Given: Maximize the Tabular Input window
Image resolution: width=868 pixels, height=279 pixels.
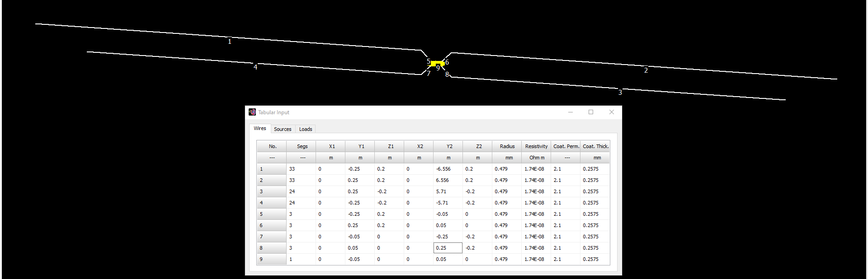Looking at the screenshot, I should pos(591,112).
